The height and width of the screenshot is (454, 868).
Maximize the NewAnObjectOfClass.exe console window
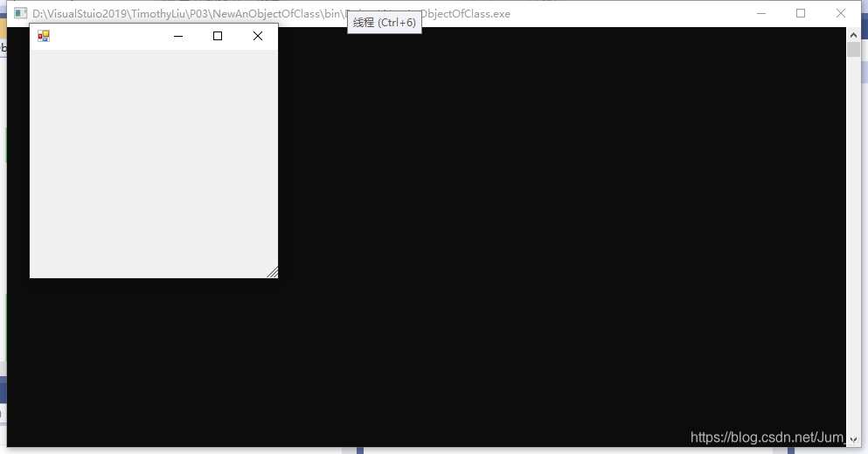point(801,13)
